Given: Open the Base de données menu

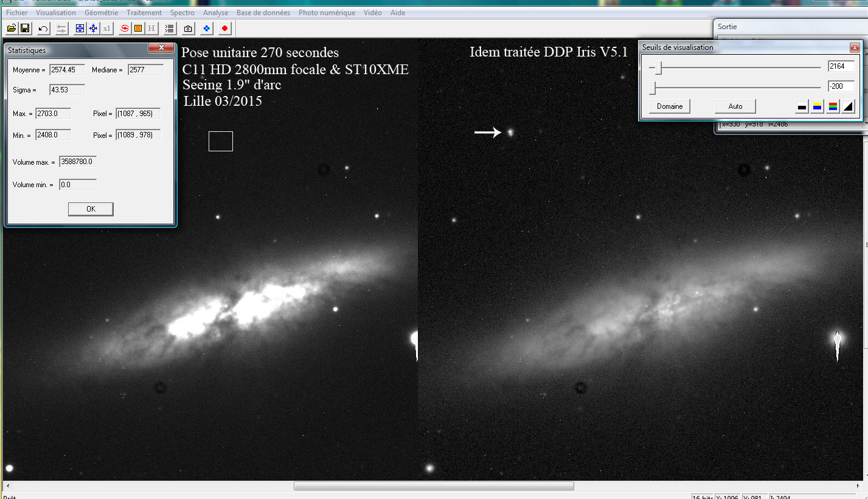Looking at the screenshot, I should pyautogui.click(x=263, y=12).
